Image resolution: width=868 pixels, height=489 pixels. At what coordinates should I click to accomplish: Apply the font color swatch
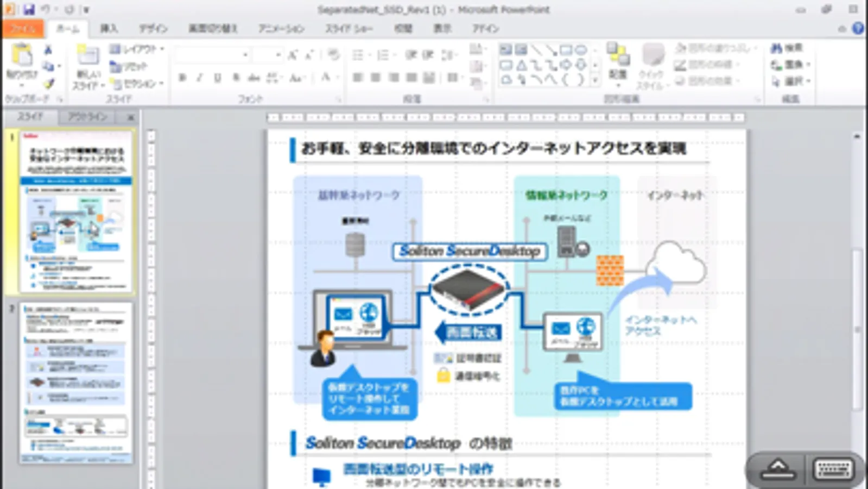click(326, 78)
